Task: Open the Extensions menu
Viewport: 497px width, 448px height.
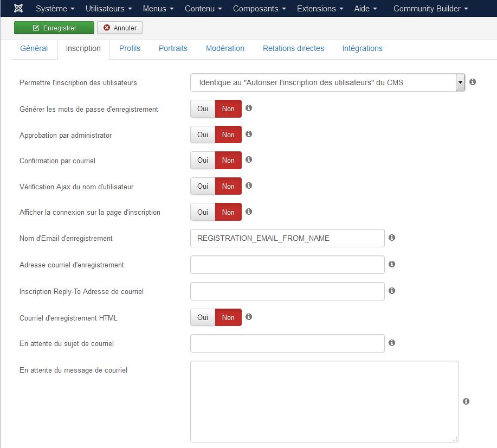Action: [320, 9]
